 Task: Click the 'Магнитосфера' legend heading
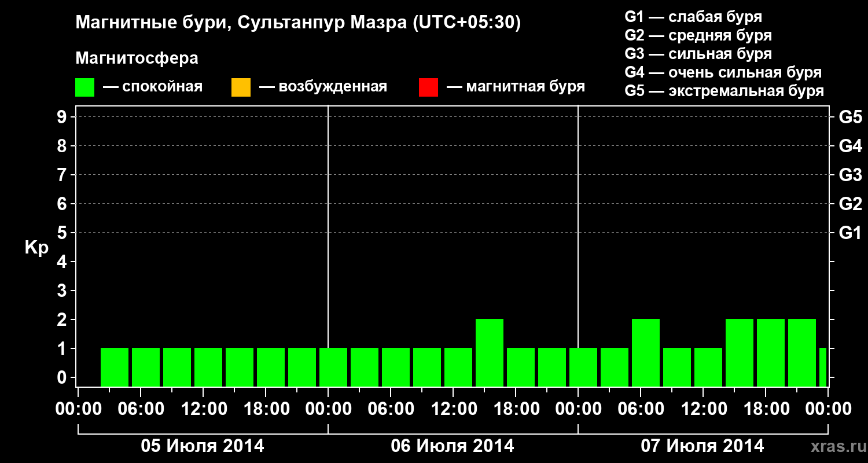pos(137,58)
